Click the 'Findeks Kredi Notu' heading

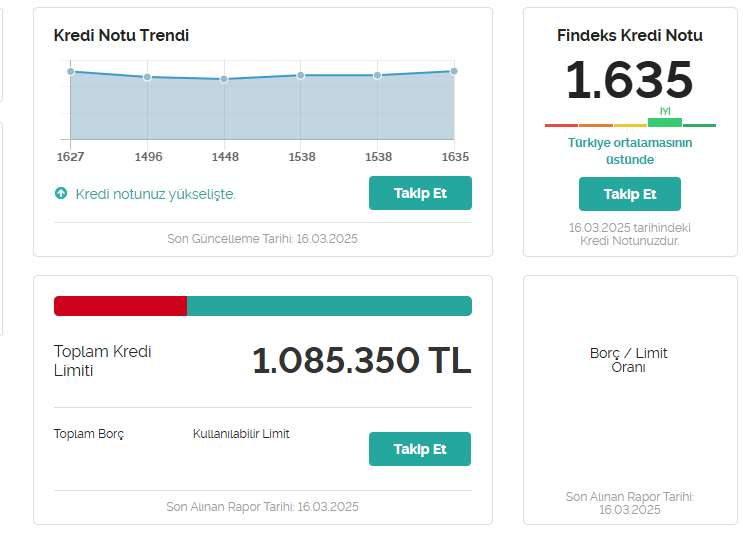click(630, 36)
